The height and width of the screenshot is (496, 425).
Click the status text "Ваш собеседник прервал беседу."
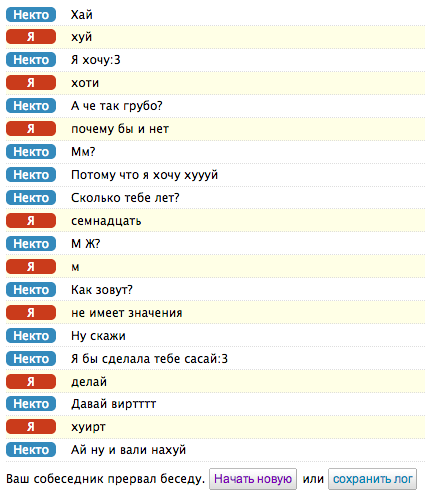click(x=105, y=479)
